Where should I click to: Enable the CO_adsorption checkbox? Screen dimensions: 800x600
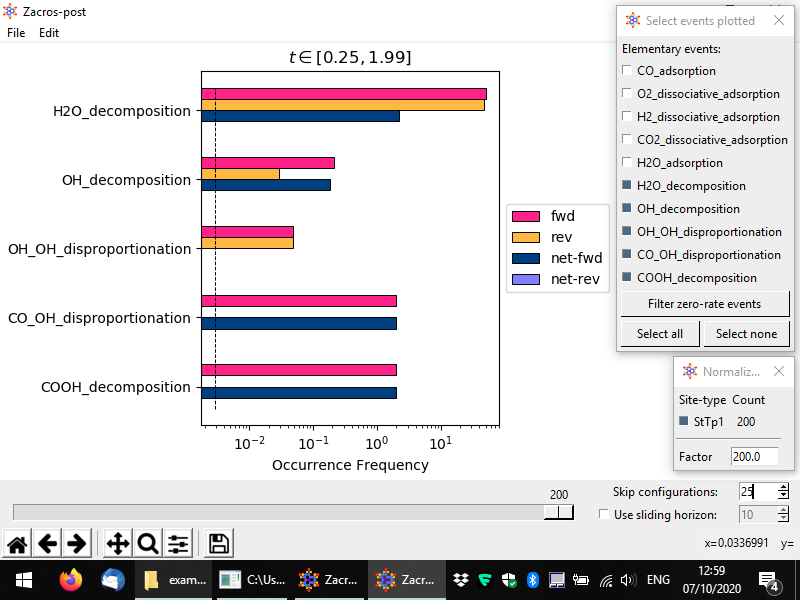[x=626, y=71]
